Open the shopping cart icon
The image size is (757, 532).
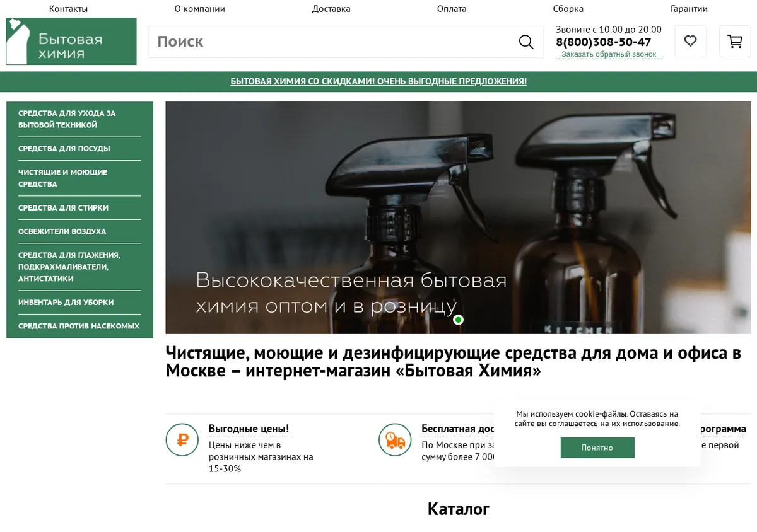click(x=735, y=42)
